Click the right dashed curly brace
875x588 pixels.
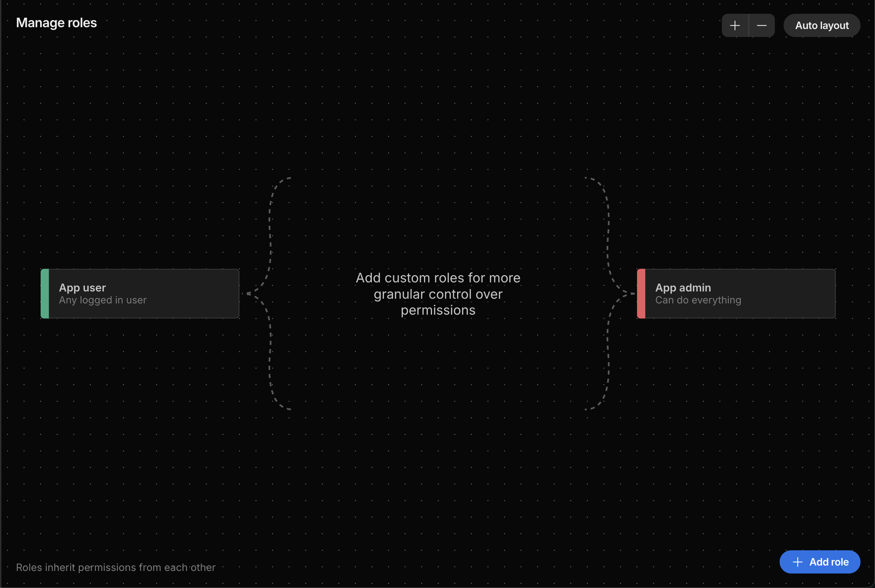608,232
